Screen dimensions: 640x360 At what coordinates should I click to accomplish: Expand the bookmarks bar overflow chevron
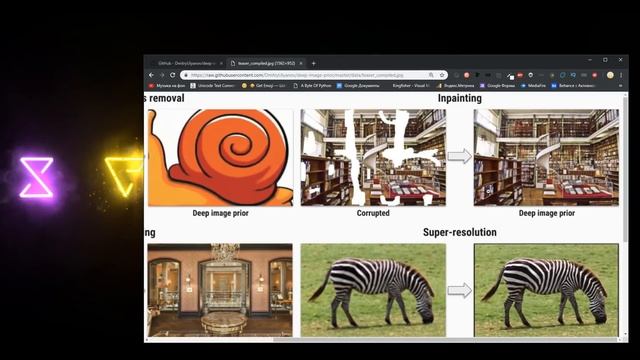(x=620, y=86)
